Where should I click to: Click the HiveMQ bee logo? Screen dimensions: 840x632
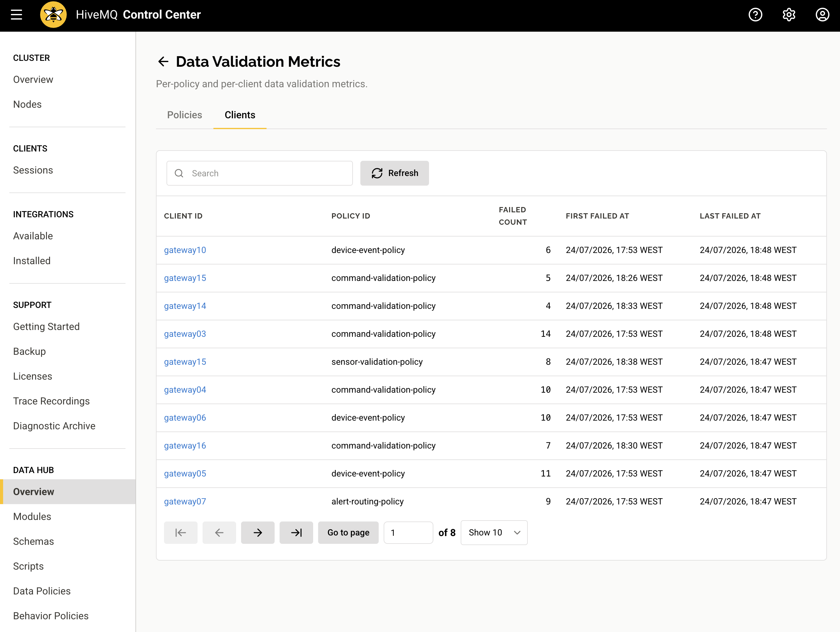click(x=53, y=15)
